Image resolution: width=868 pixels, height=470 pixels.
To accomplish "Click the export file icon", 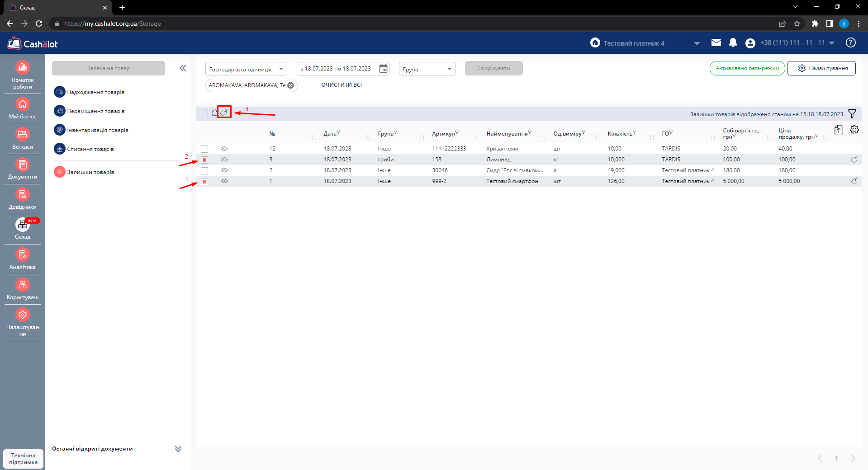I will [838, 130].
